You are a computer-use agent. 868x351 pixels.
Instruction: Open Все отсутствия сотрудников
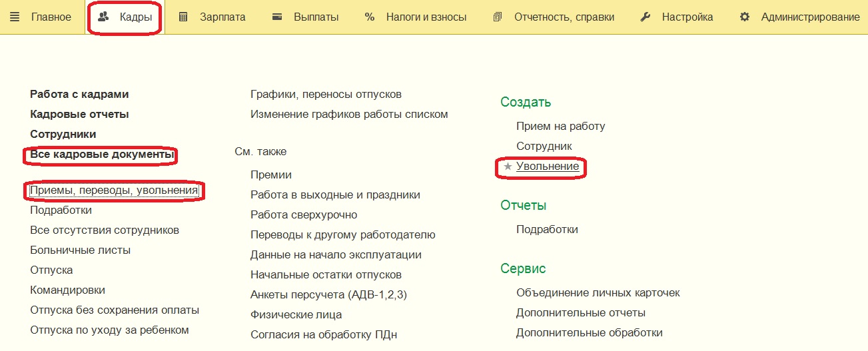[x=105, y=230]
